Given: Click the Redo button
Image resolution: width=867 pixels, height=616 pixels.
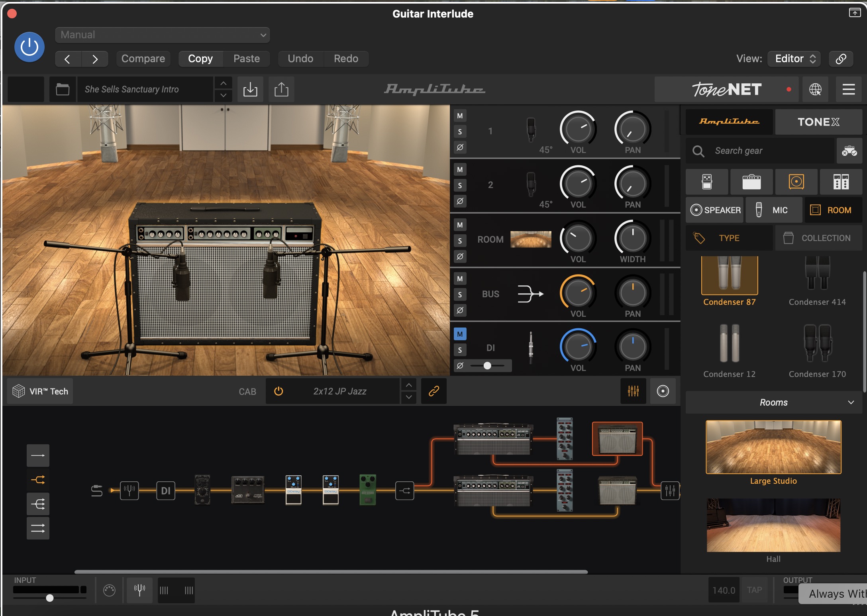Looking at the screenshot, I should point(346,59).
